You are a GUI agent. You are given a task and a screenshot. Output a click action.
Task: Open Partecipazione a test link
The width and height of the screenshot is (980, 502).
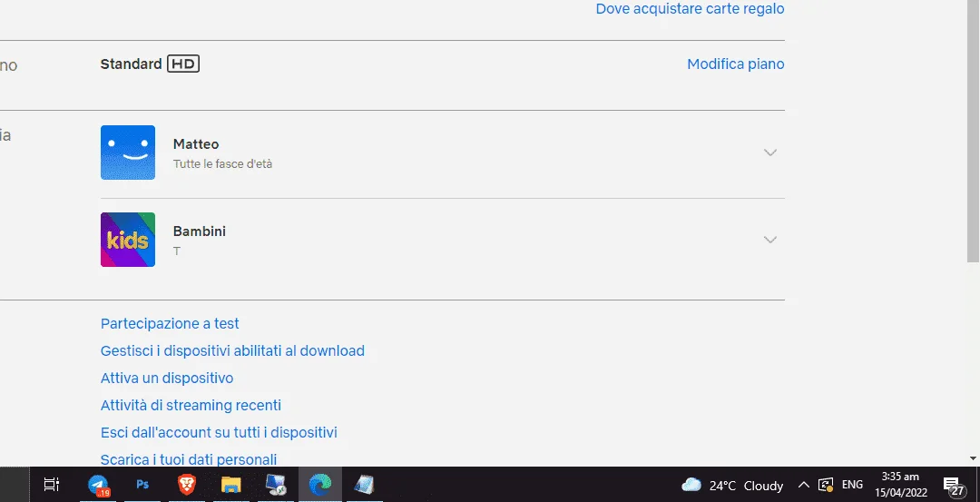click(170, 323)
